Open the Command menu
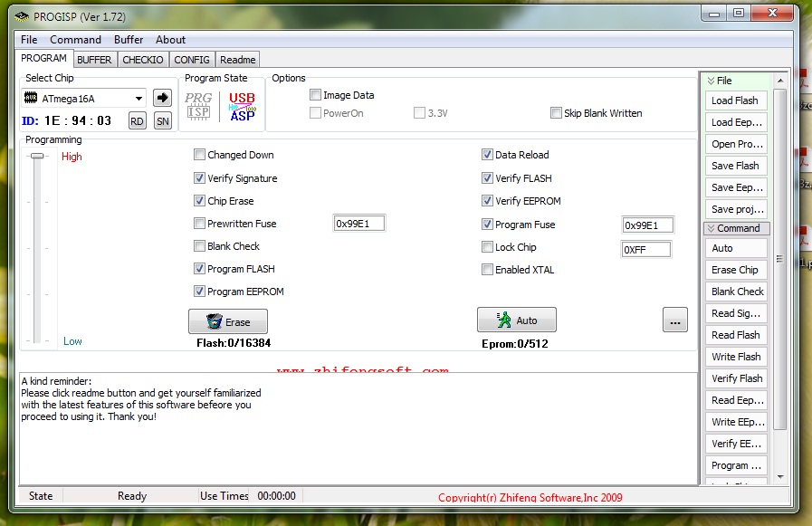The width and height of the screenshot is (812, 526). tap(76, 40)
